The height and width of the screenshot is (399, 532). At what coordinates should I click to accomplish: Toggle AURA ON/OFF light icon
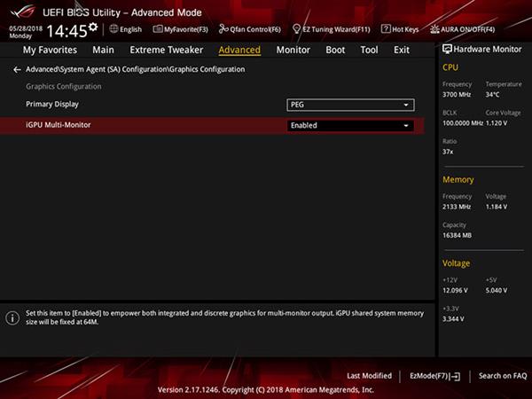(x=434, y=29)
